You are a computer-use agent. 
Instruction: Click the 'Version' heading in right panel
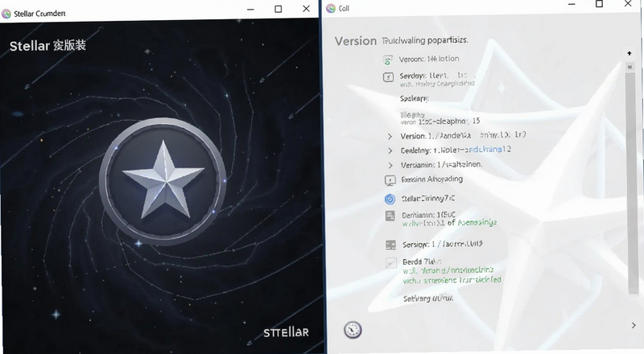click(355, 41)
